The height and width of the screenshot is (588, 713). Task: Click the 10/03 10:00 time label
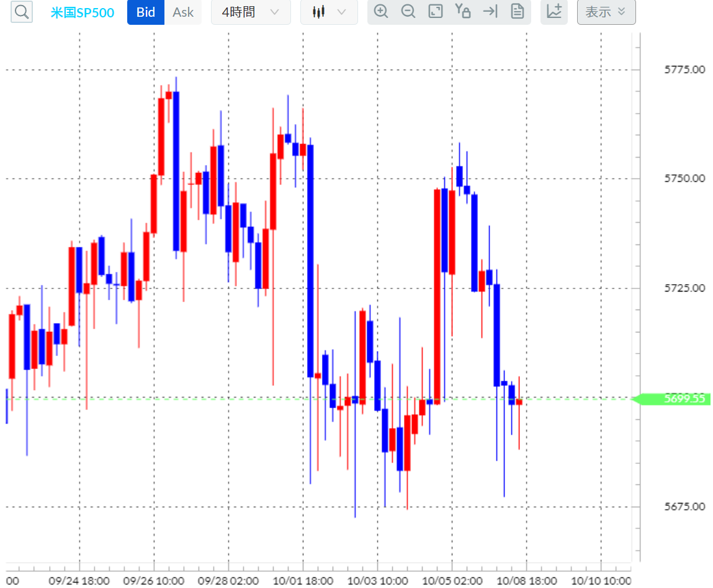pos(377,581)
